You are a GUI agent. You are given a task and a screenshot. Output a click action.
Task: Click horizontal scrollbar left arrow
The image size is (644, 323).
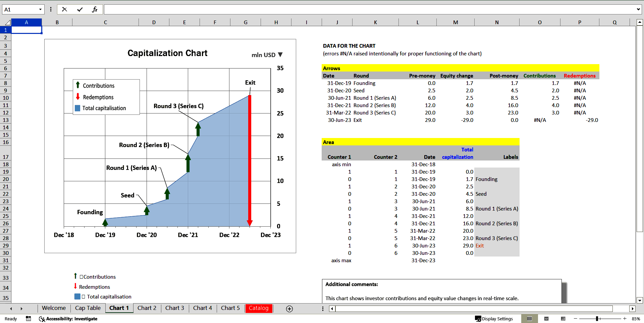(x=332, y=309)
